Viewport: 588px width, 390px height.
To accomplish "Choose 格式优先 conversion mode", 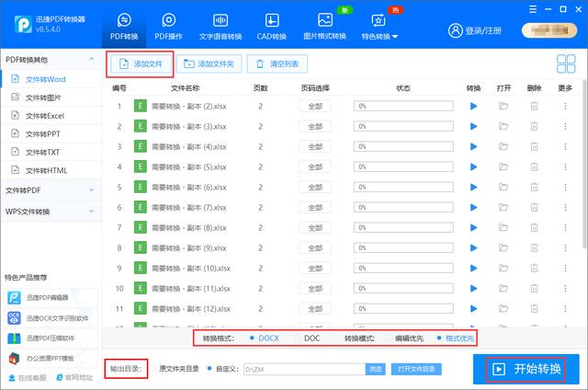I will coord(456,338).
